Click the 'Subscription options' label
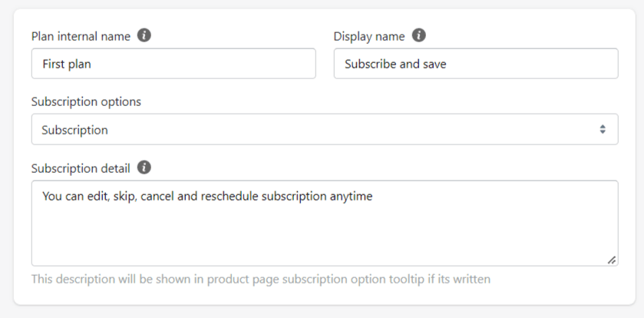Viewport: 644px width, 318px height. (x=86, y=101)
